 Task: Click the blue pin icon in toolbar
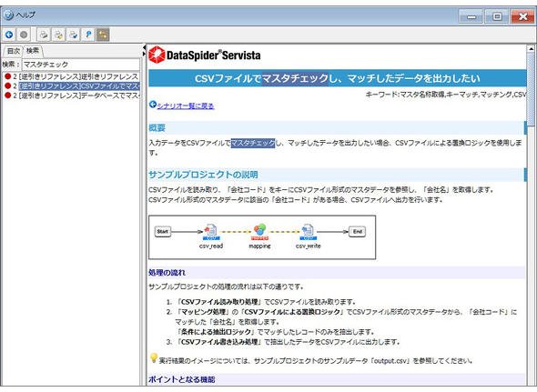pos(88,35)
